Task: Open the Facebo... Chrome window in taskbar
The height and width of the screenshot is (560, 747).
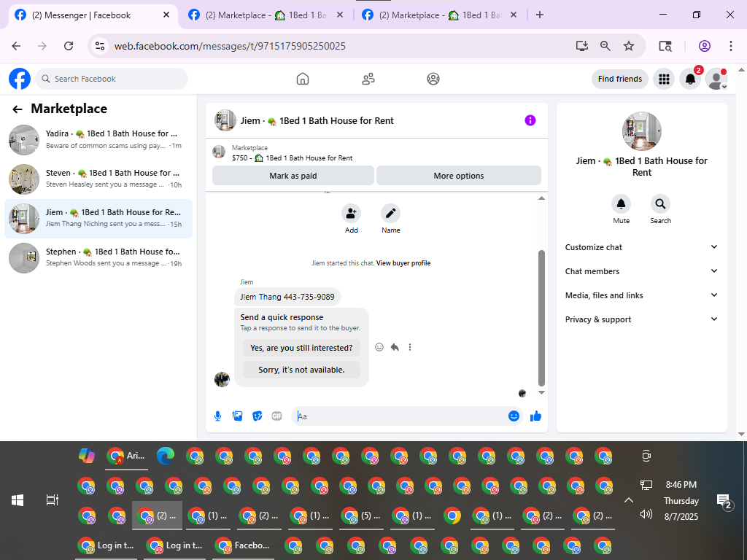Action: (243, 545)
